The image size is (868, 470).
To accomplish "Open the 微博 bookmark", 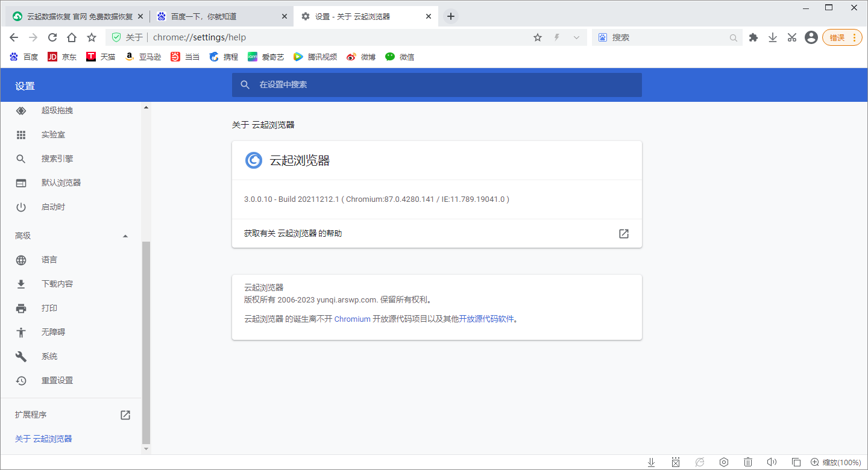I will [361, 57].
